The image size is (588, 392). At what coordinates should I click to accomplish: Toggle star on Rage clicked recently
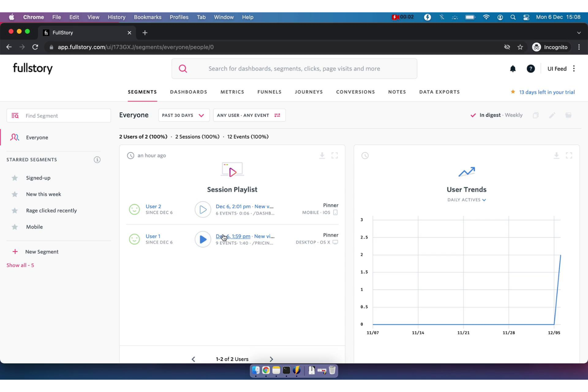click(15, 210)
